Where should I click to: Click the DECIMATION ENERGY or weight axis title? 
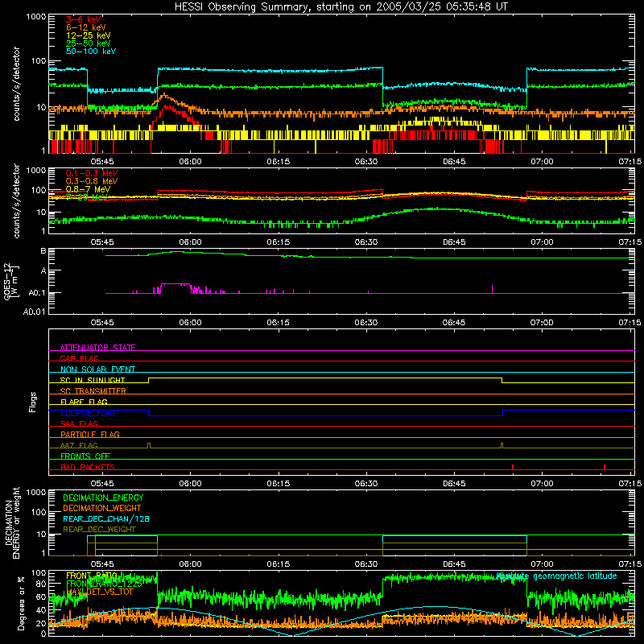pyautogui.click(x=12, y=523)
